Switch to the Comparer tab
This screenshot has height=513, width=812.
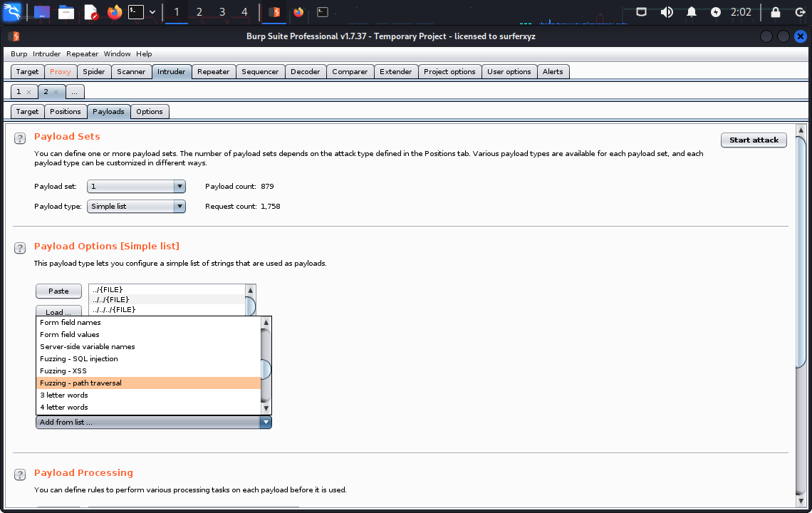[x=350, y=71]
